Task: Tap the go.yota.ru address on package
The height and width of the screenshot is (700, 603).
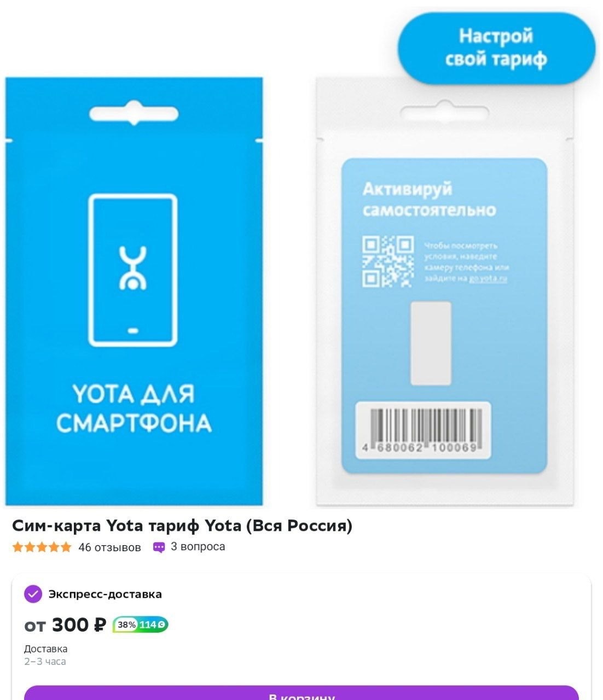Action: 488,278
